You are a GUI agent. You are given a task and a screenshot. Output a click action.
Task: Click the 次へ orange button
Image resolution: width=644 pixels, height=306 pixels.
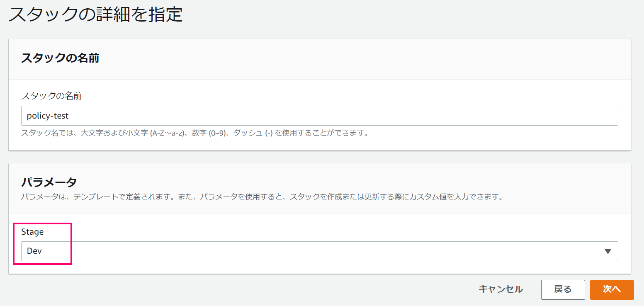pos(612,289)
